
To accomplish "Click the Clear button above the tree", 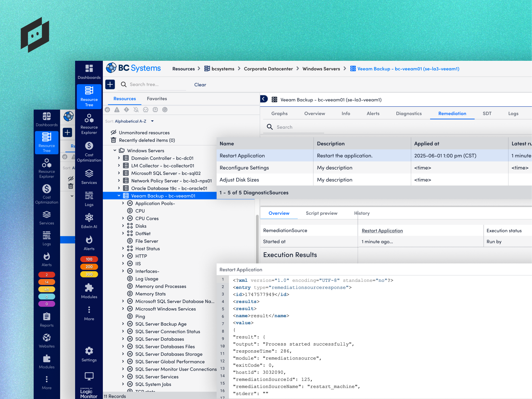I will click(x=200, y=84).
